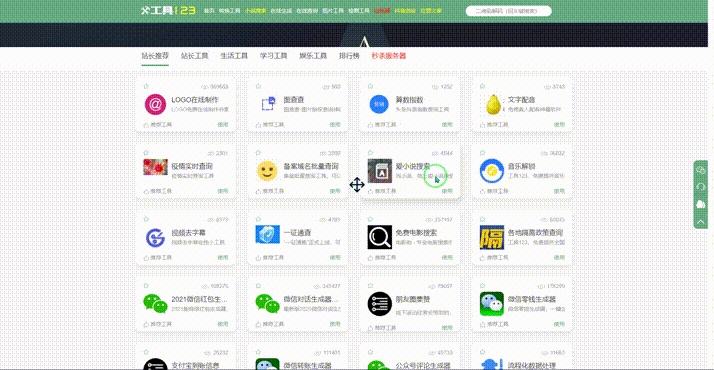Open 转换工具 in top navigation
Screen dimensions: 714x370
(230, 10)
